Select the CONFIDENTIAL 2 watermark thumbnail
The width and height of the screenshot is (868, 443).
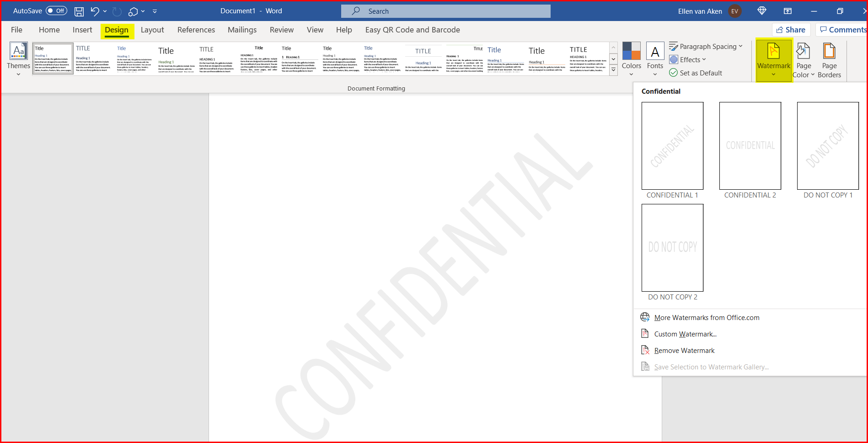[x=750, y=146]
